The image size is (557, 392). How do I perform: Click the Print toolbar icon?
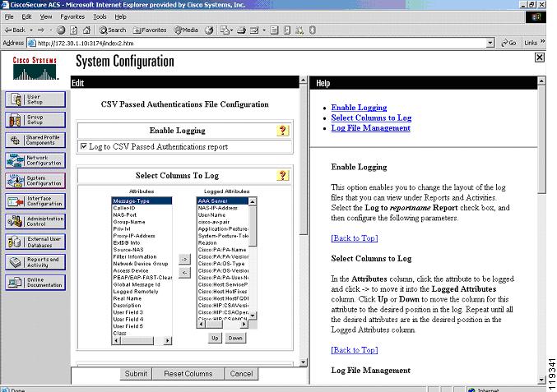(x=242, y=30)
